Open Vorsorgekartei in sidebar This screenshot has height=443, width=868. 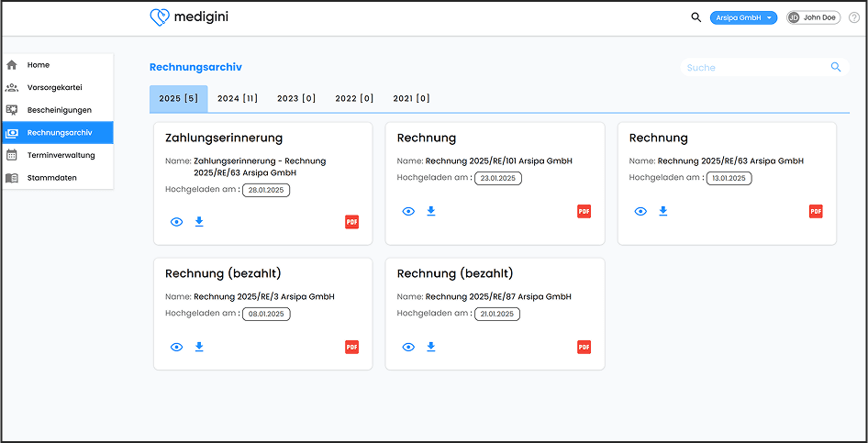58,87
